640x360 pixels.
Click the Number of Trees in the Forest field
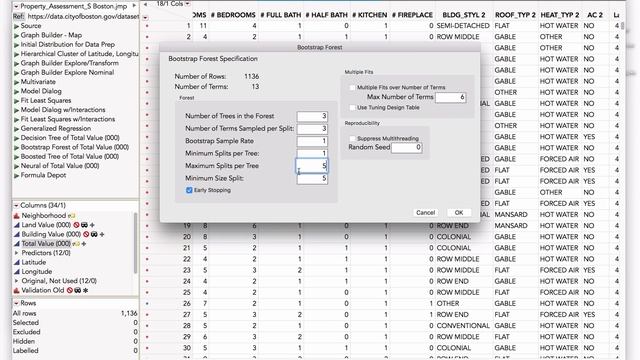pyautogui.click(x=312, y=116)
